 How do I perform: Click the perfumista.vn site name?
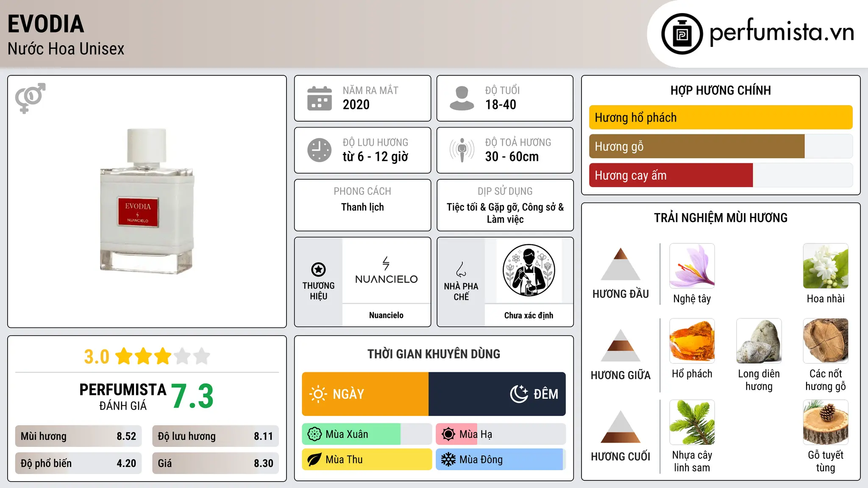pos(782,33)
